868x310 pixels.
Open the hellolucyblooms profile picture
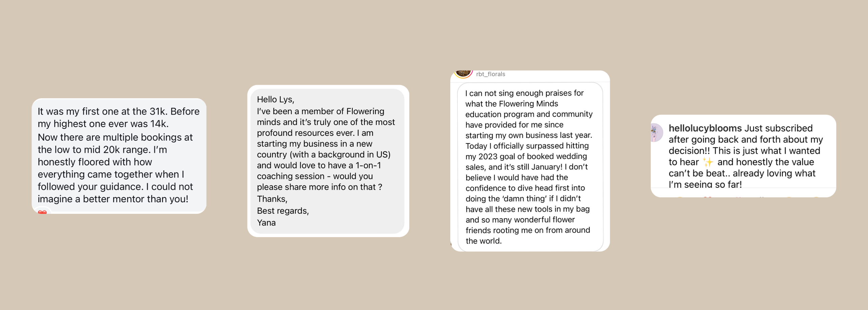(656, 132)
